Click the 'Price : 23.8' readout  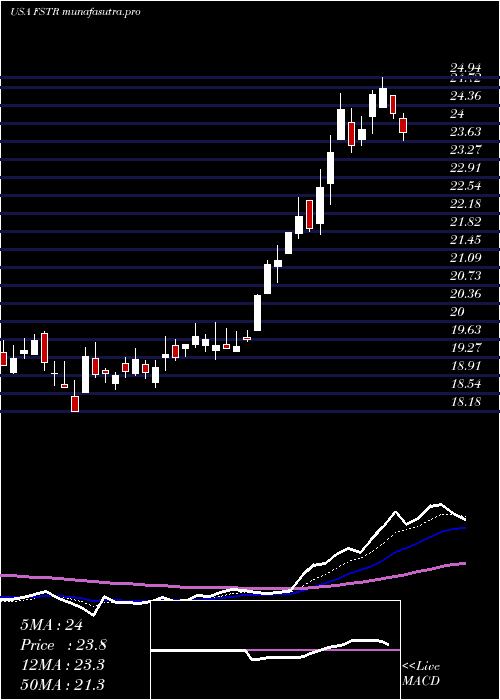pos(63,645)
